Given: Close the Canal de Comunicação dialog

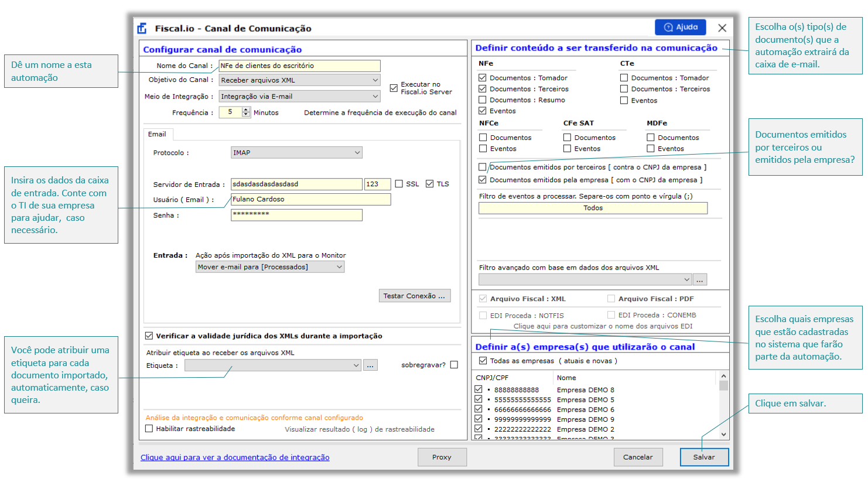Looking at the screenshot, I should 722,28.
